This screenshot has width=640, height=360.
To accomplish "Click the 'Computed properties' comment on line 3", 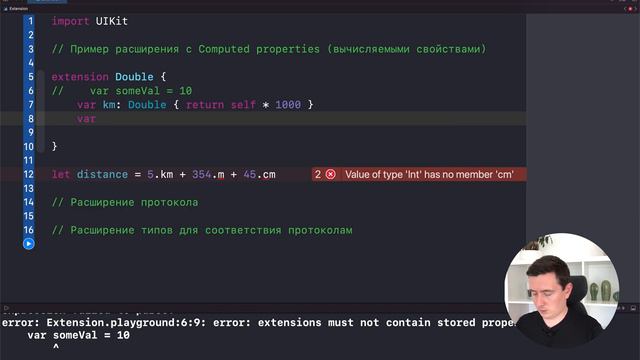I will (259, 49).
